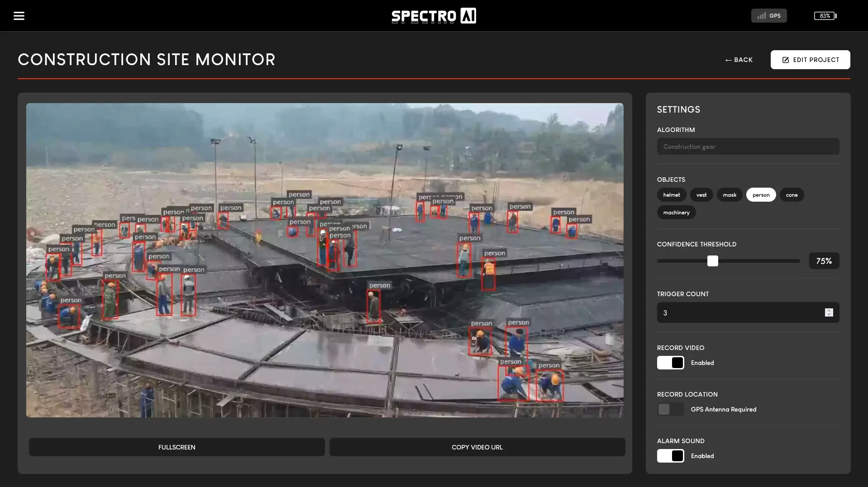Check the GPS signal indicator
The height and width of the screenshot is (487, 868).
tap(768, 15)
